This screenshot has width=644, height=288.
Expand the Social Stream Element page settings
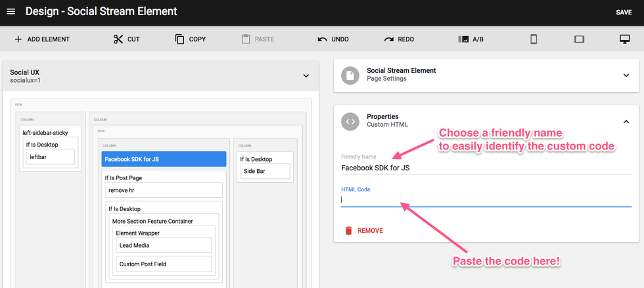(626, 75)
